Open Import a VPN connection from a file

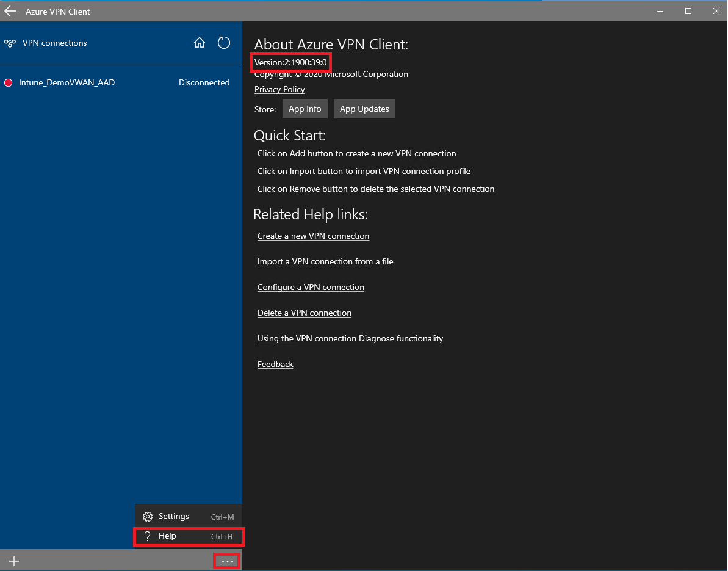pos(325,261)
